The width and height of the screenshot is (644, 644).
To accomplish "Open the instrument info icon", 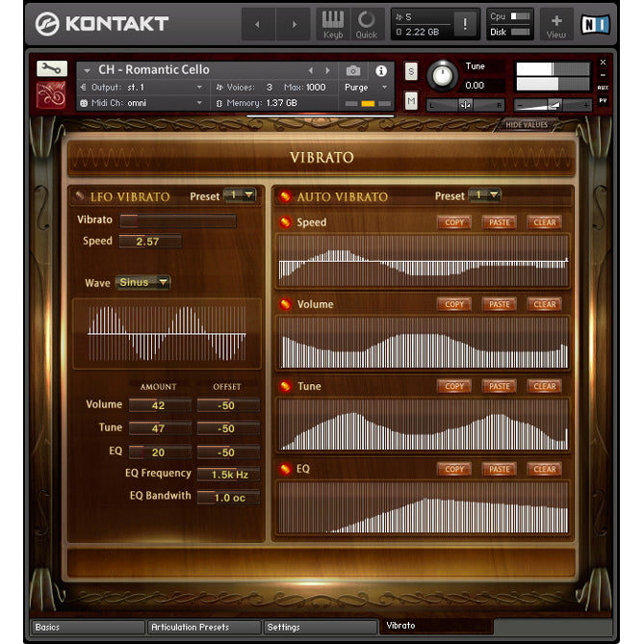I will [381, 70].
